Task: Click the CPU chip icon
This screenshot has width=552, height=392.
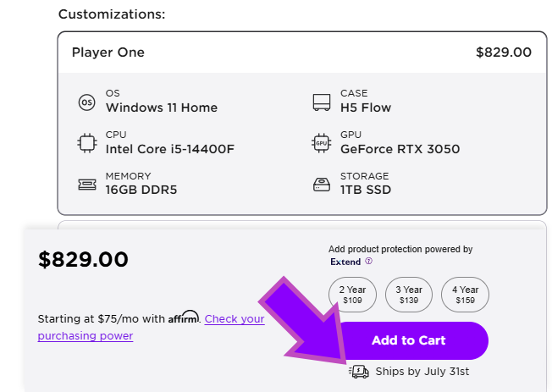Action: tap(86, 143)
